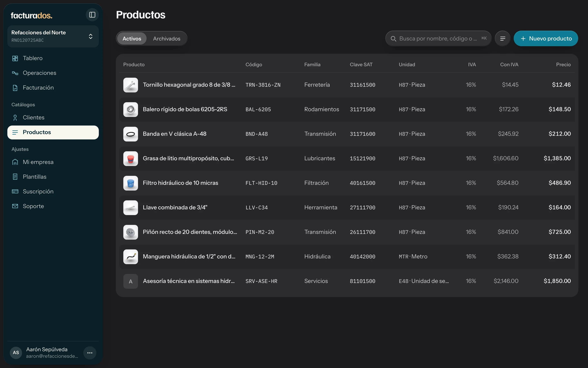Viewport: 588px width, 368px height.
Task: Open the user options three-dots menu
Action: (x=90, y=353)
